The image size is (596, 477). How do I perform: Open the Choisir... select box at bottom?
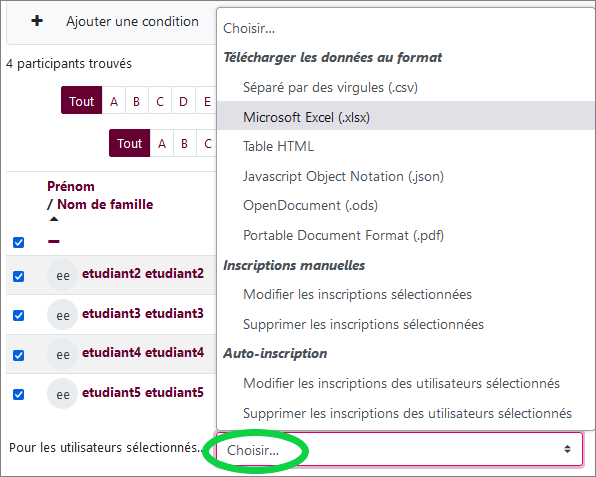coord(399,449)
